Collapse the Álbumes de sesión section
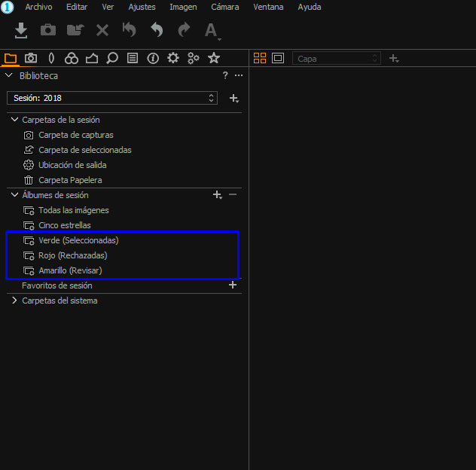476x470 pixels. coord(14,195)
